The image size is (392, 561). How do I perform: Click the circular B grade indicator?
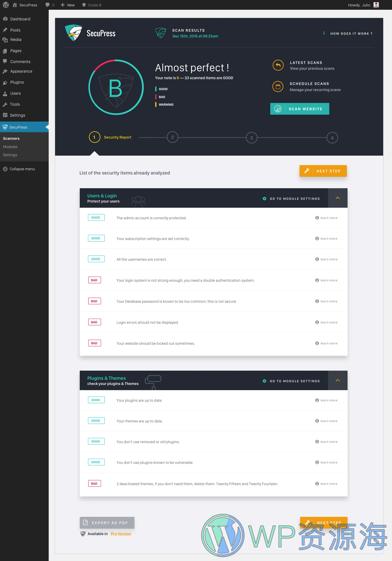tap(116, 87)
